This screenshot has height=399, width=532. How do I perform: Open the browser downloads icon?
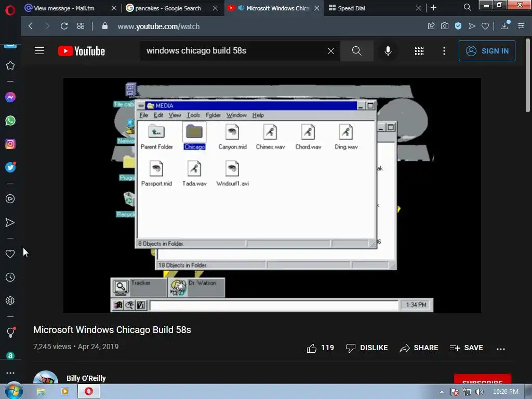504,25
